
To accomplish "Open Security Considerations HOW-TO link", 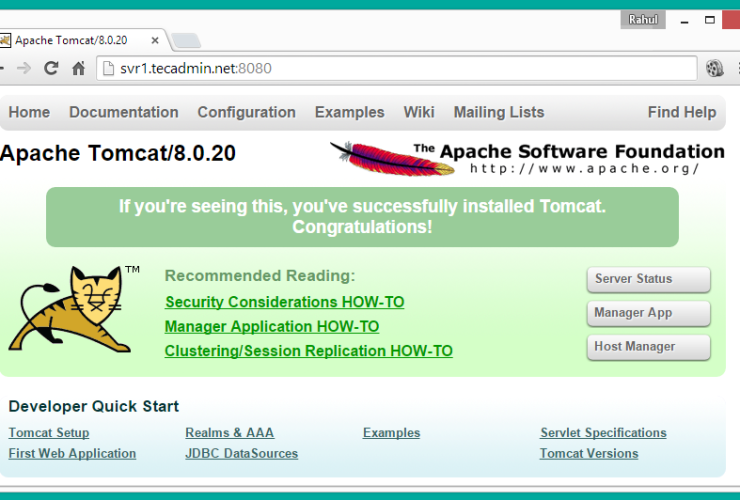I will pyautogui.click(x=284, y=302).
